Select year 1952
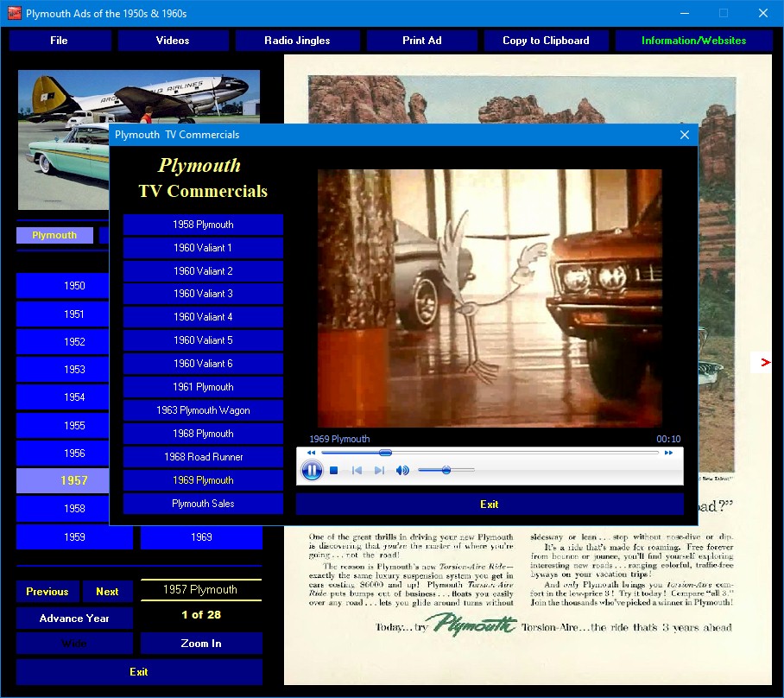The image size is (784, 698). (63, 342)
